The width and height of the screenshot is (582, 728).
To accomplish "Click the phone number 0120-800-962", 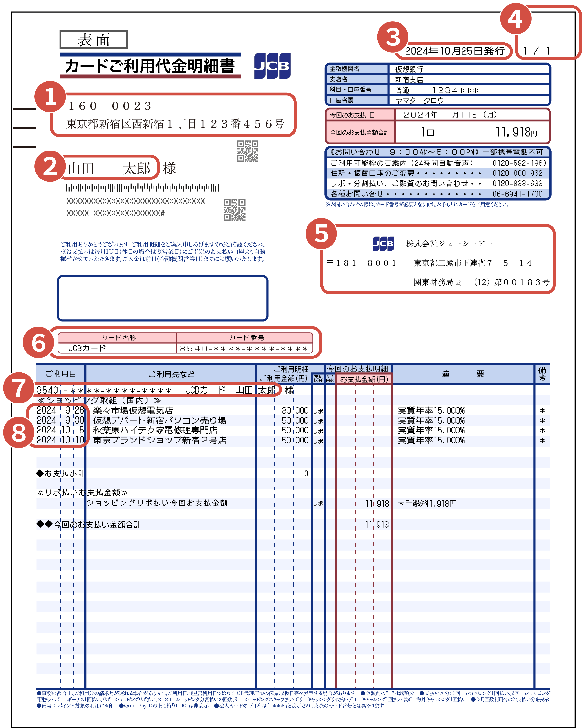I will click(517, 173).
